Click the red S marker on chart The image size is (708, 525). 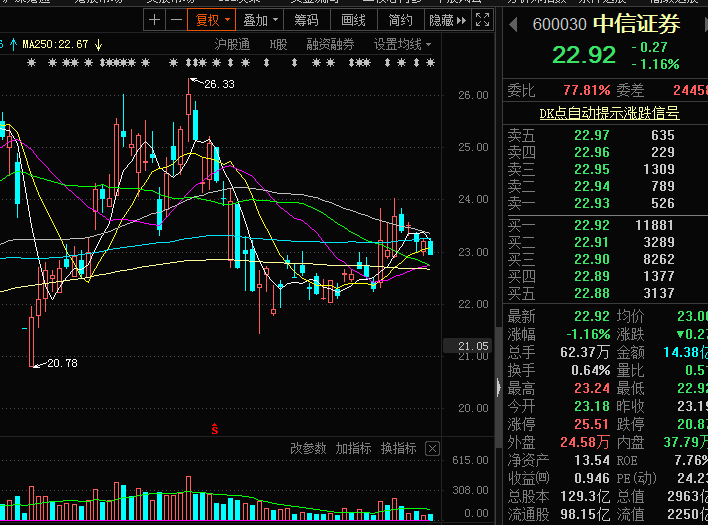[214, 429]
